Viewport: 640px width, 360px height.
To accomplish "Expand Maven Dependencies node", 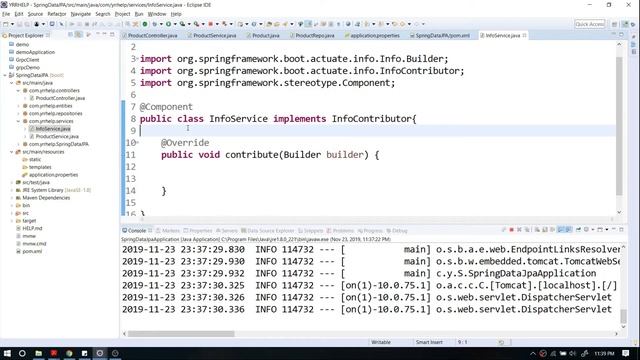I will [11, 198].
